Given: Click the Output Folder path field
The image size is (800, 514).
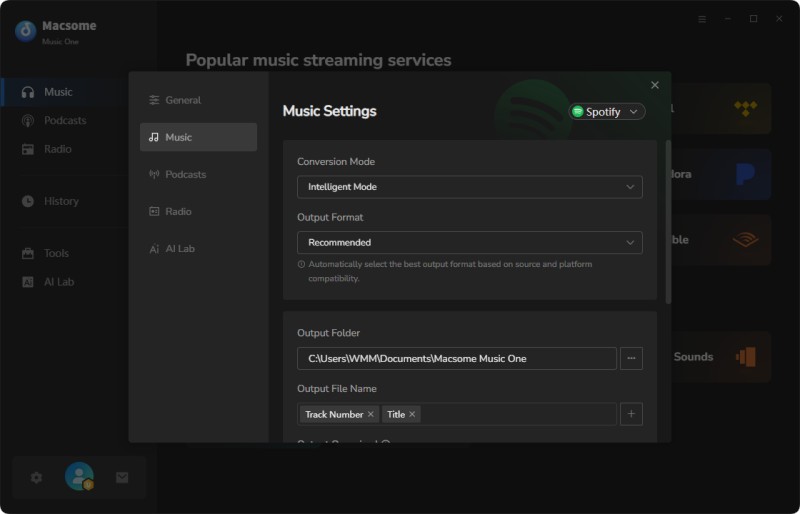Looking at the screenshot, I should coord(456,358).
